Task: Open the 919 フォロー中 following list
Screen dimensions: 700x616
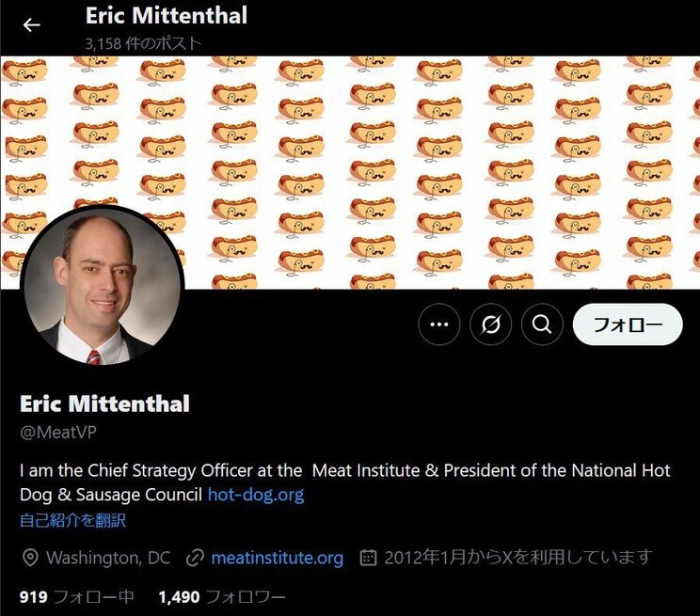Action: 77,597
